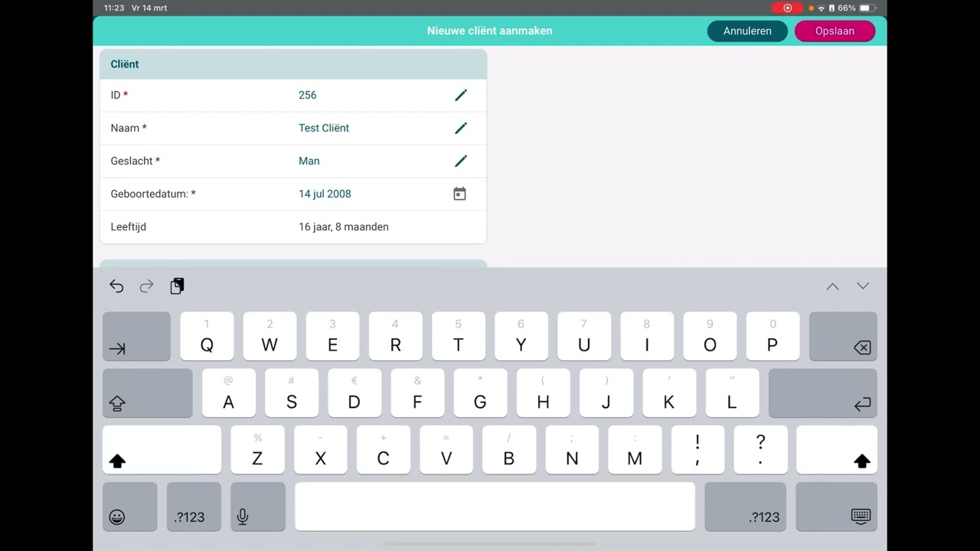Tap the Return key
The image size is (980, 551).
click(823, 393)
